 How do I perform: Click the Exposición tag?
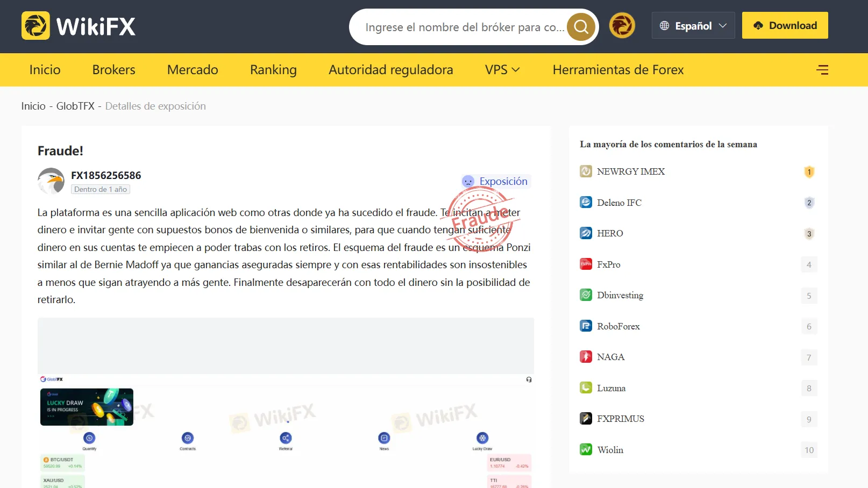pos(496,182)
